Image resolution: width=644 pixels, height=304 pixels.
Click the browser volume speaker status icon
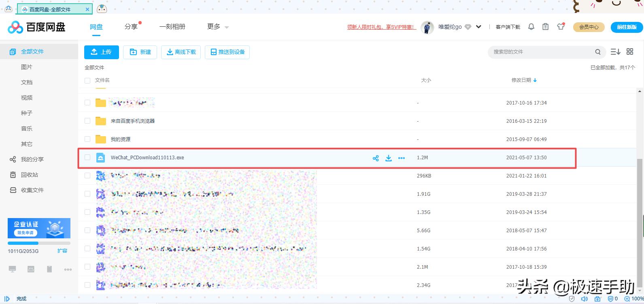tap(584, 299)
